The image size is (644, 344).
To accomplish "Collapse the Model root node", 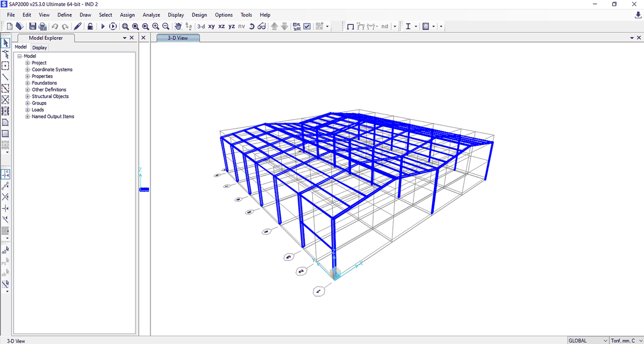I will (19, 56).
